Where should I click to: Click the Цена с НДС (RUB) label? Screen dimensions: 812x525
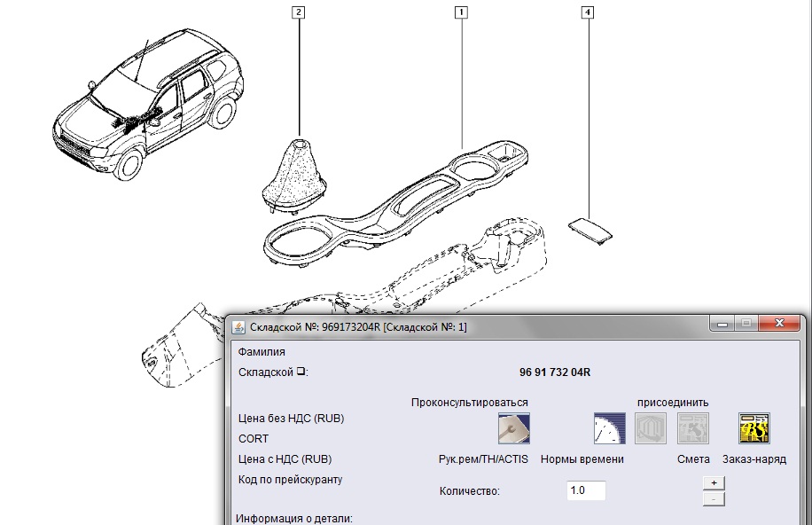coord(285,459)
